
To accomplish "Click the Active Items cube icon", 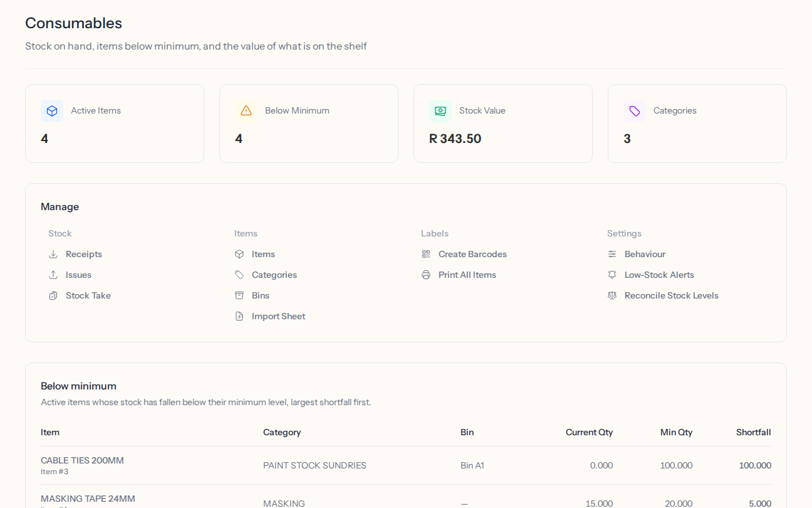I will tap(52, 111).
